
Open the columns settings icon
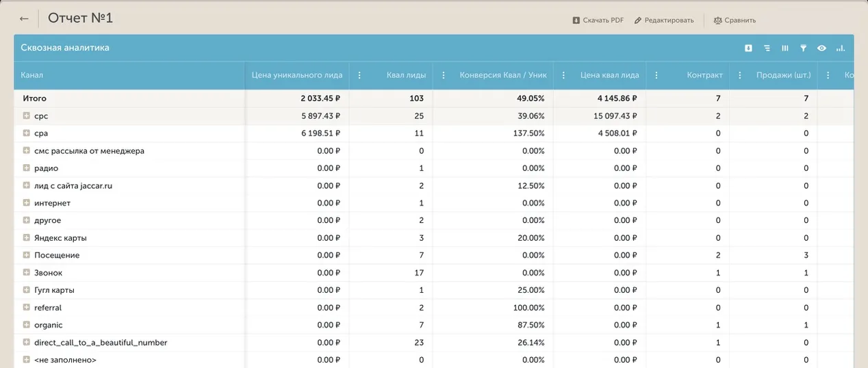tap(785, 48)
